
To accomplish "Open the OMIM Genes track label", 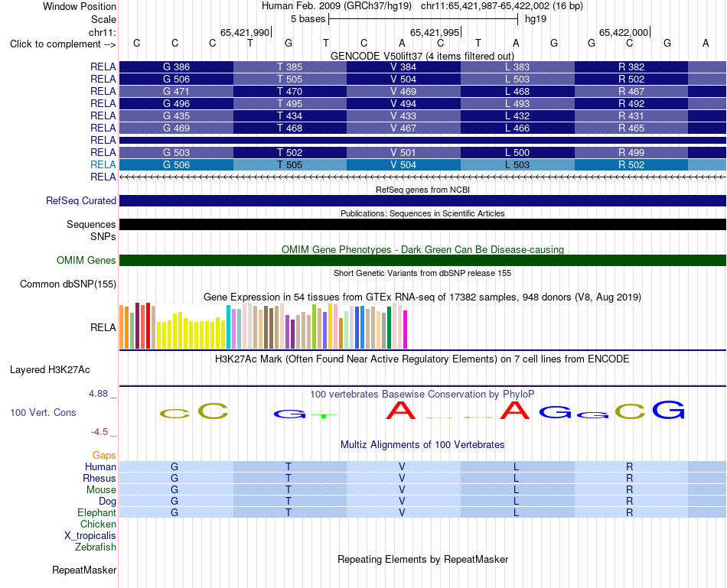I will coord(86,261).
